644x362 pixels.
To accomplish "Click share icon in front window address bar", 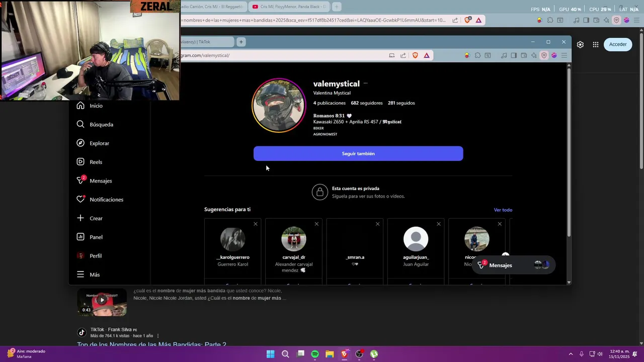I will 403,55.
